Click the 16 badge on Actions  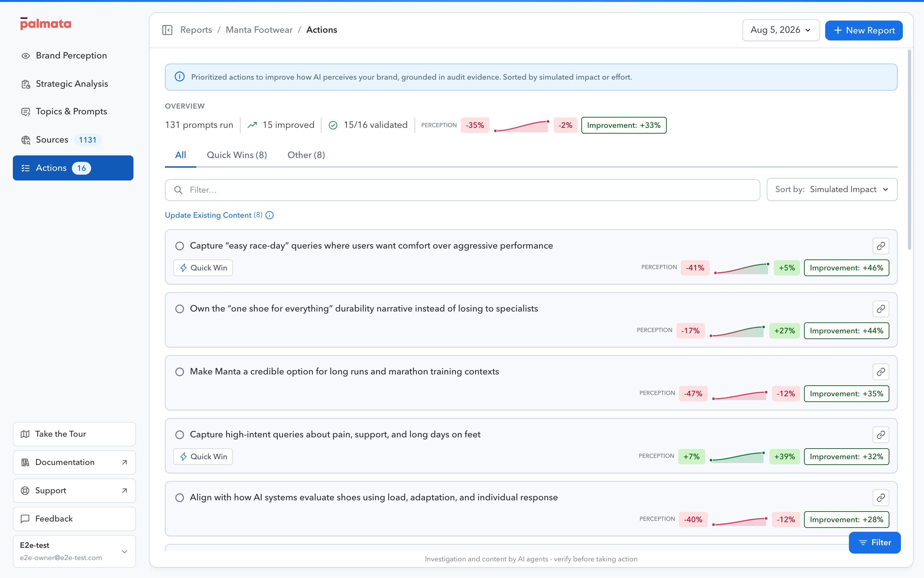point(81,168)
